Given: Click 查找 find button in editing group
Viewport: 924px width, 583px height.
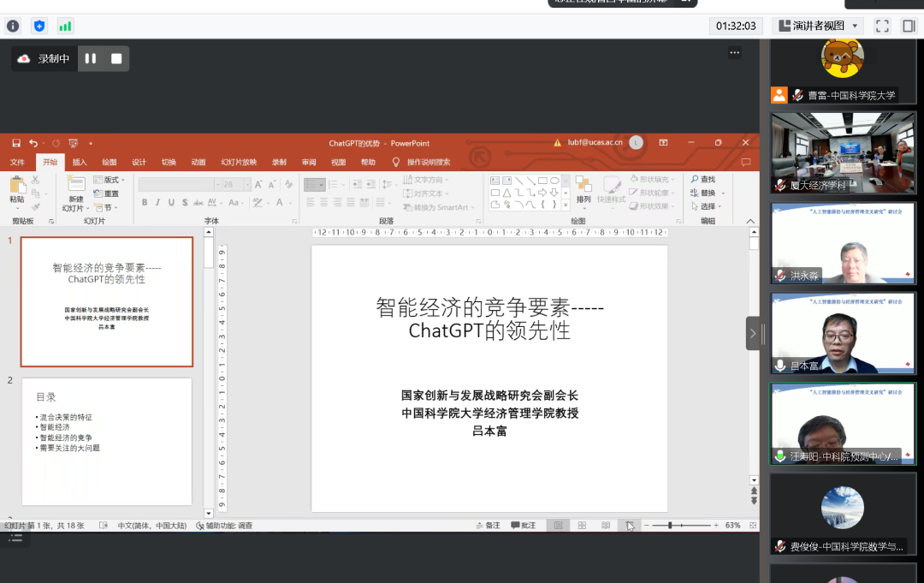Looking at the screenshot, I should (x=703, y=180).
